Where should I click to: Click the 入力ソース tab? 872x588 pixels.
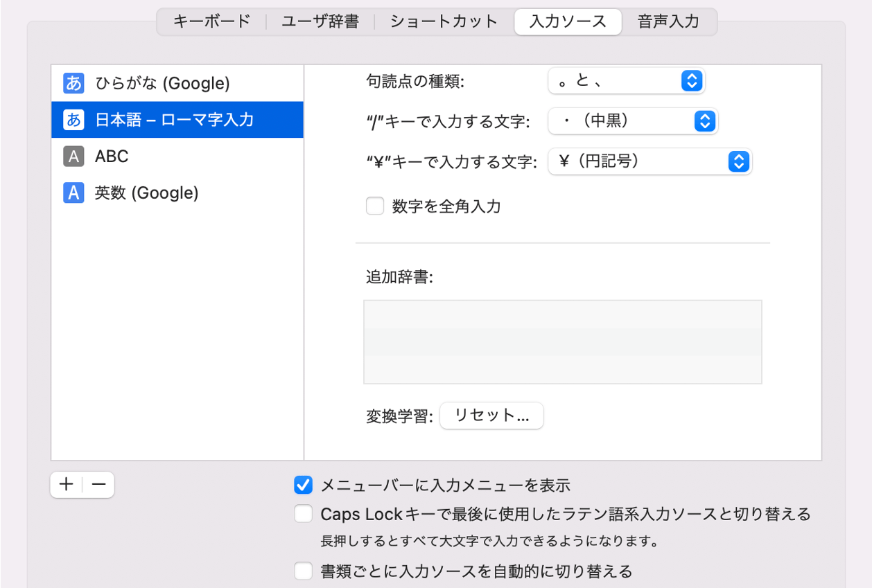(567, 21)
